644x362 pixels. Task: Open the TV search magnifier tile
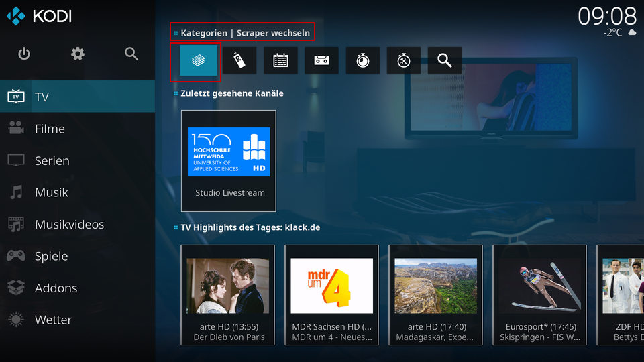(x=445, y=60)
